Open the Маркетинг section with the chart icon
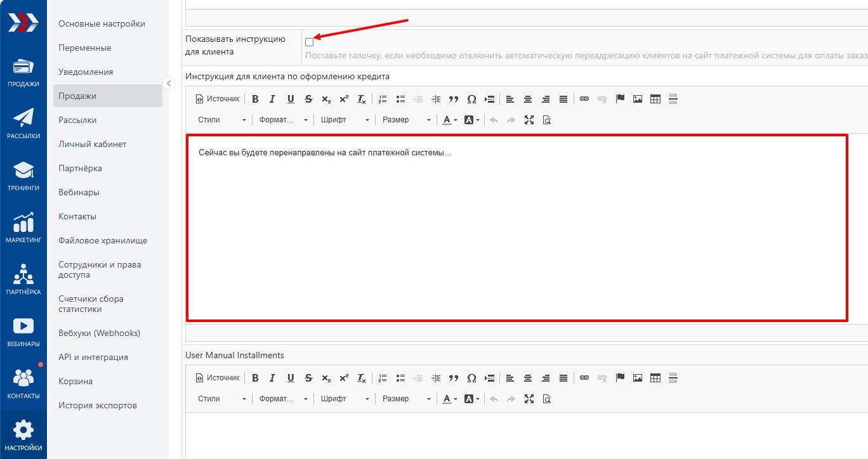 pos(23,228)
